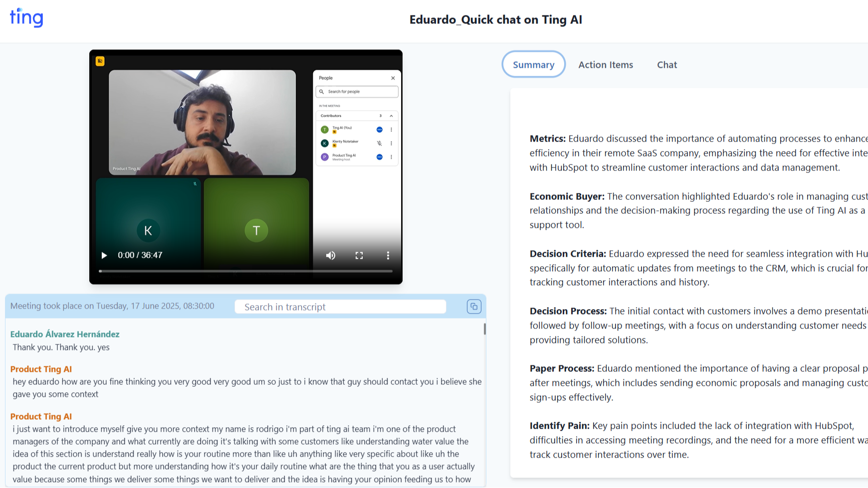Focus the Search in transcript field
This screenshot has height=488, width=868.
[x=340, y=307]
